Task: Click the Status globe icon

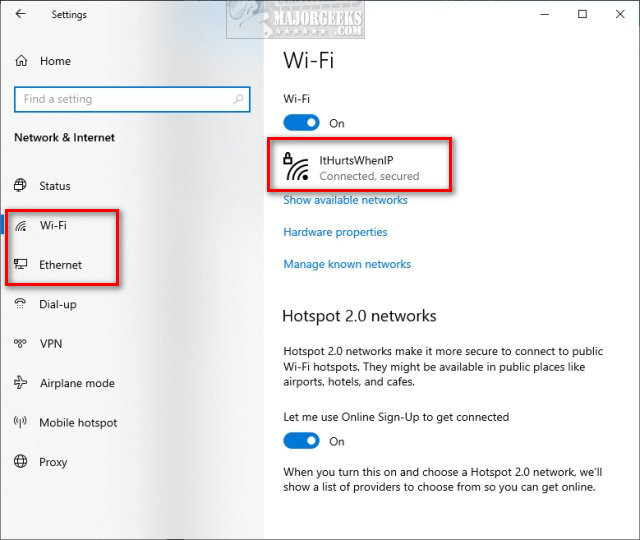Action: 20,185
